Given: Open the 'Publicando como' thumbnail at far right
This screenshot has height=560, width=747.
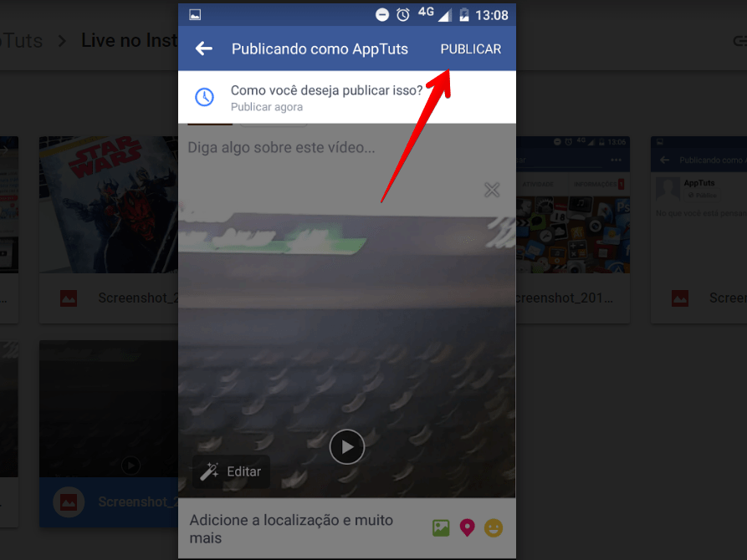Looking at the screenshot, I should pyautogui.click(x=698, y=205).
